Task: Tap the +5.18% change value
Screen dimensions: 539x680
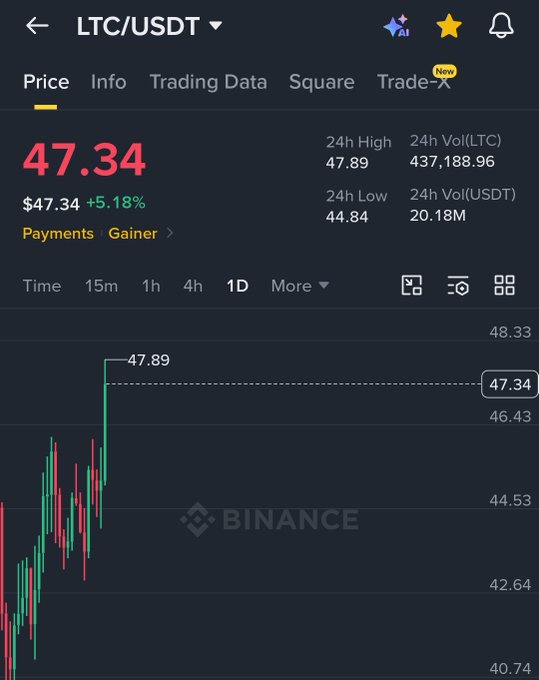Action: 116,203
